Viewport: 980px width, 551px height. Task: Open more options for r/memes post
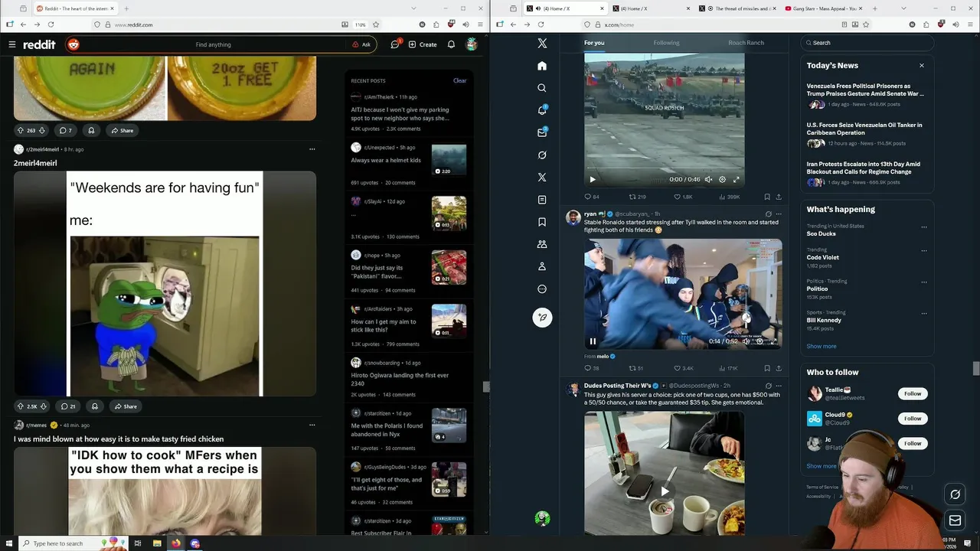(x=312, y=425)
